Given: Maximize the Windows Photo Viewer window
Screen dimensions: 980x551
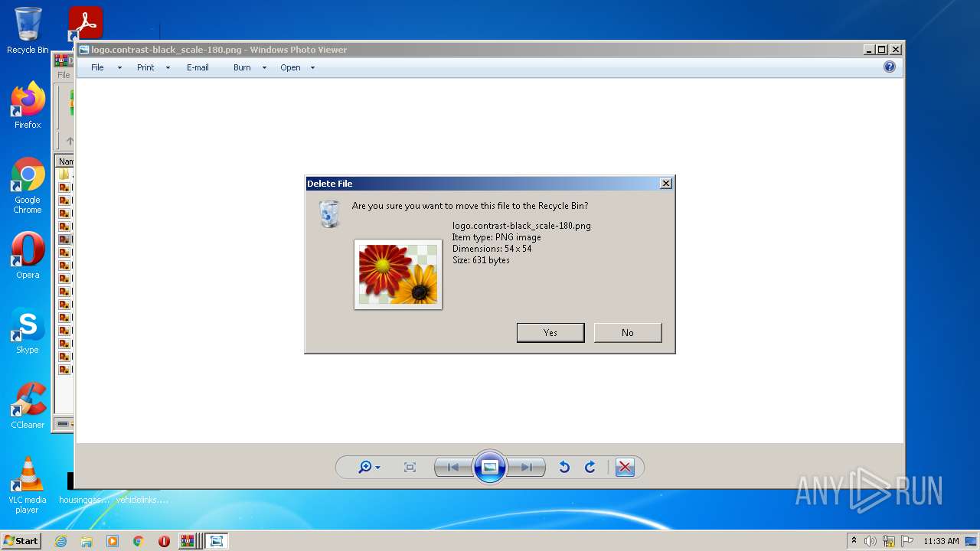Looking at the screenshot, I should coord(882,50).
